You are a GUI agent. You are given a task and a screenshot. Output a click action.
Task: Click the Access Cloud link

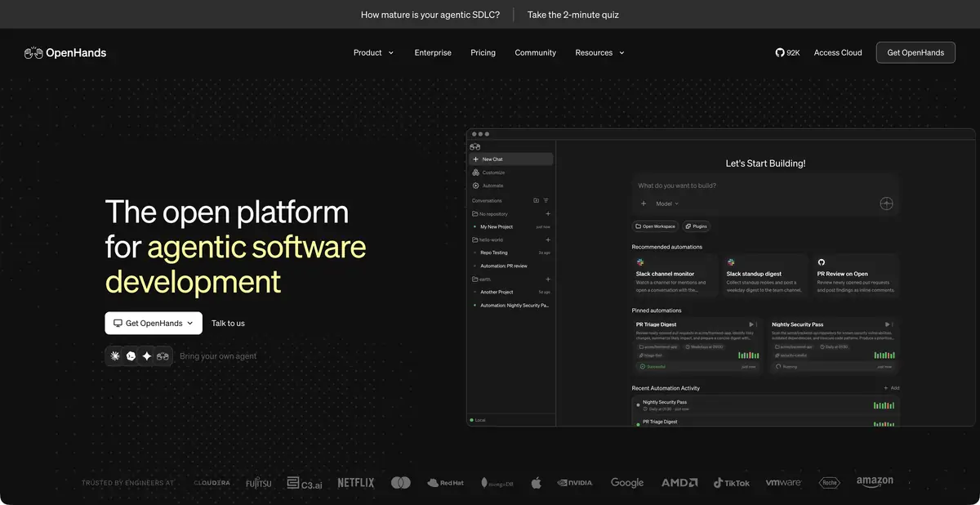[838, 52]
